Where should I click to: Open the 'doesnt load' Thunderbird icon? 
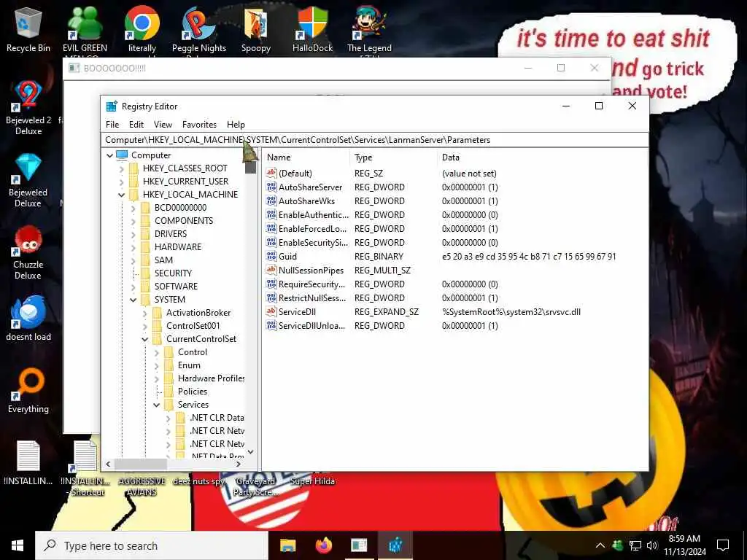pyautogui.click(x=28, y=318)
